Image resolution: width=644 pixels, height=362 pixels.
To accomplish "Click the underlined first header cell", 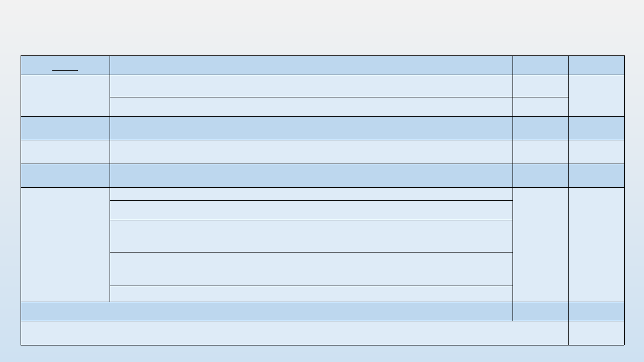I will (65, 65).
